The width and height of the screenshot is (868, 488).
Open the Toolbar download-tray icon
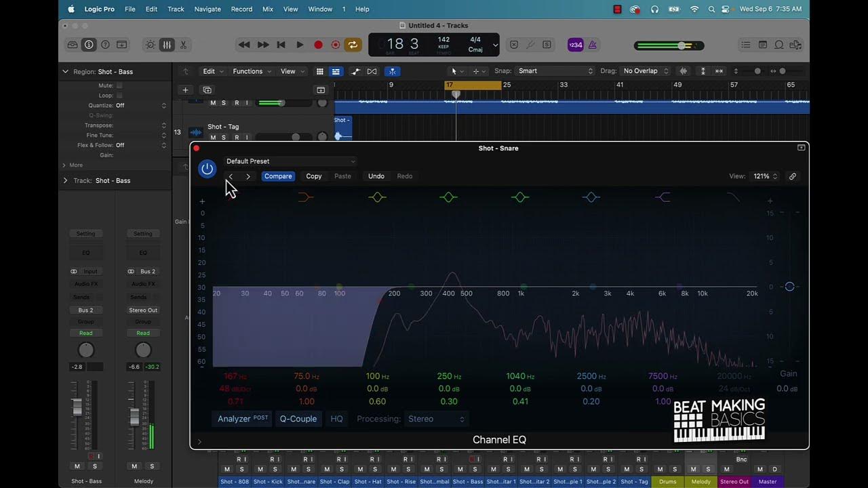point(121,45)
